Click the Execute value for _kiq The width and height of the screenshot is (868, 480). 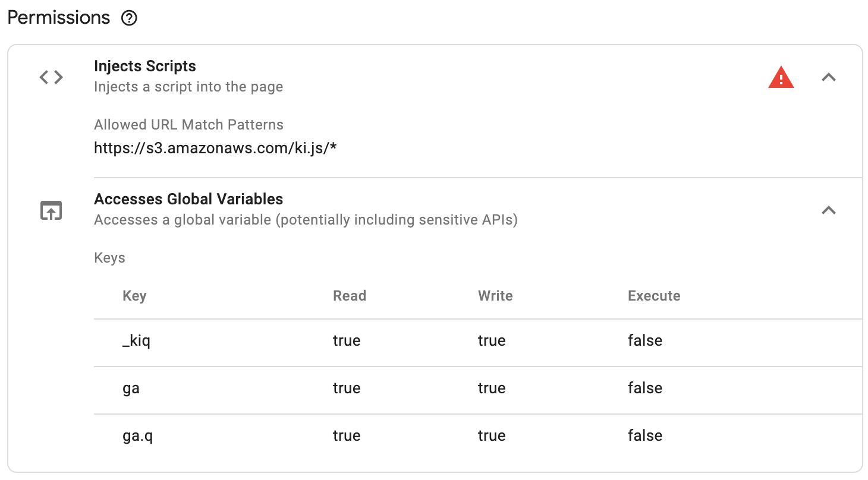coord(645,340)
